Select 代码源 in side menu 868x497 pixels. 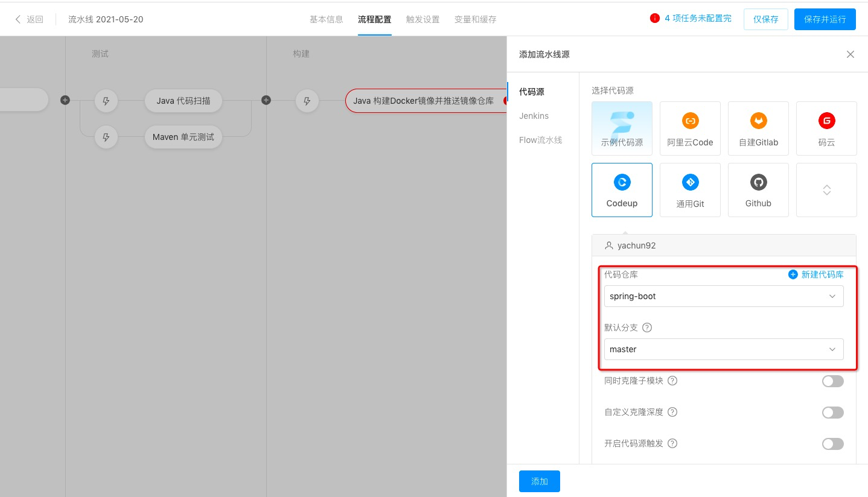(x=532, y=92)
